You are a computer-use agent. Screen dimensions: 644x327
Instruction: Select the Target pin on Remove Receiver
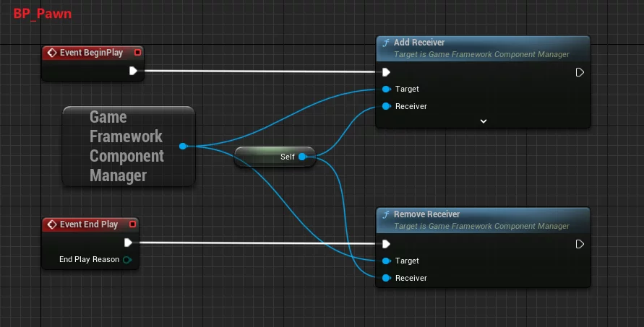(x=387, y=261)
